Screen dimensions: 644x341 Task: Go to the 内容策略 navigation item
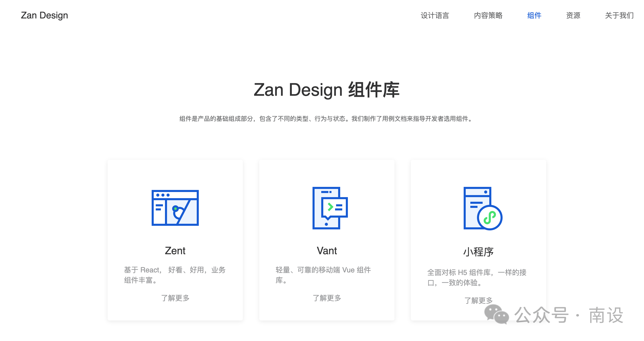(488, 15)
